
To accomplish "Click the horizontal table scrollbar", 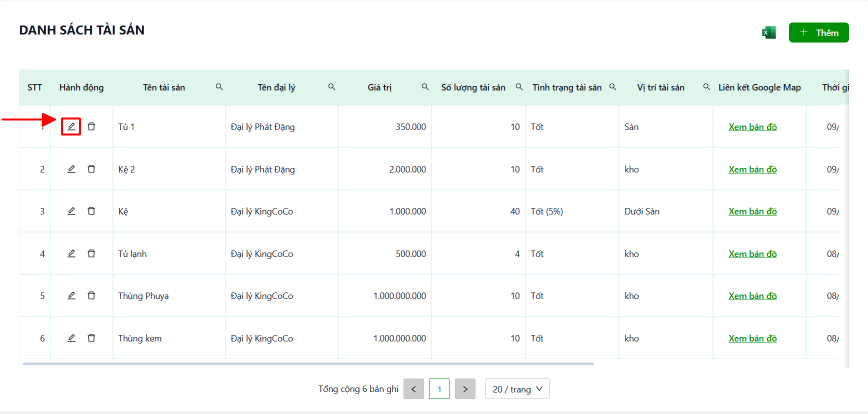I will click(x=308, y=364).
